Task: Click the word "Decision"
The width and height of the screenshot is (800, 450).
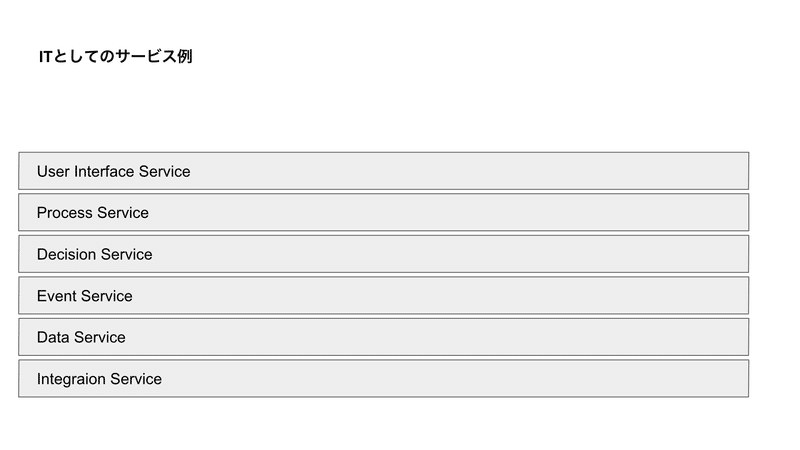Action: click(67, 255)
